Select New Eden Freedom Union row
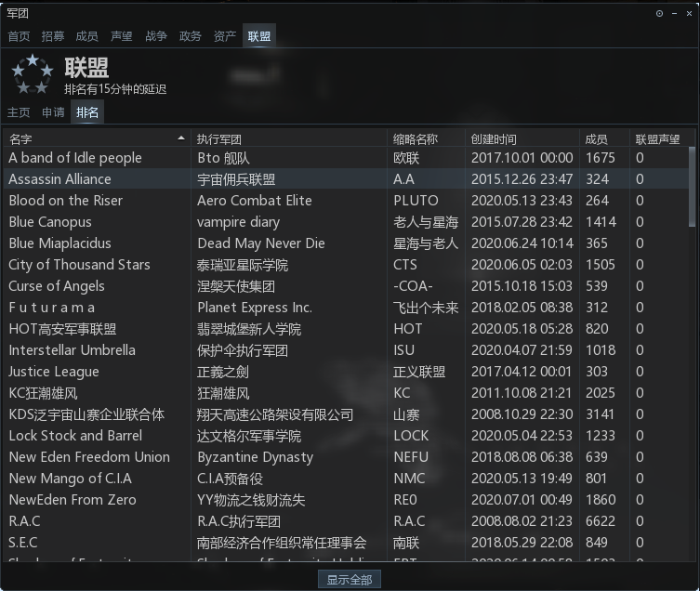Viewport: 700px width, 591px height. coord(346,457)
